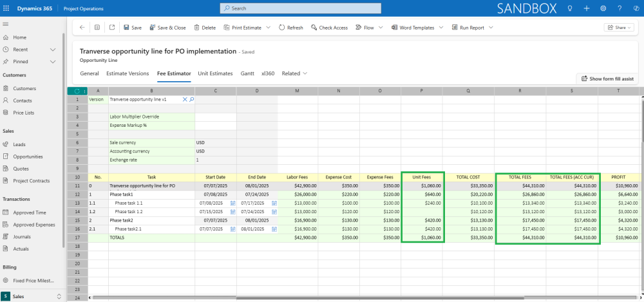Open the Dynamics 365 app launcher waffle
Image resolution: width=644 pixels, height=302 pixels.
click(6, 8)
